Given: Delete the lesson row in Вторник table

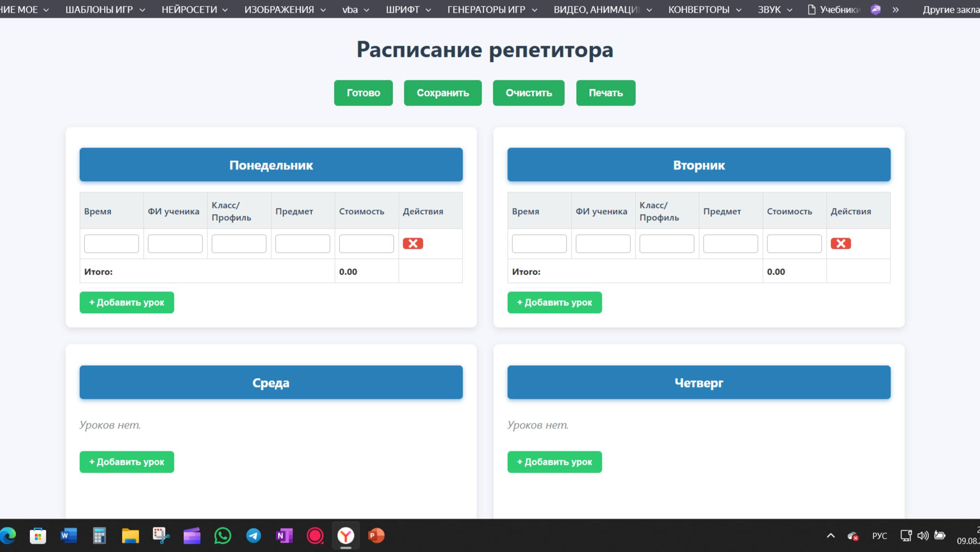Looking at the screenshot, I should pos(842,243).
